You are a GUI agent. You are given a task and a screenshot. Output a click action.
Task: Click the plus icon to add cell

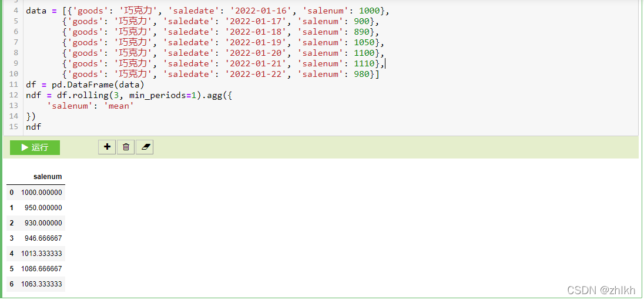[x=106, y=147]
